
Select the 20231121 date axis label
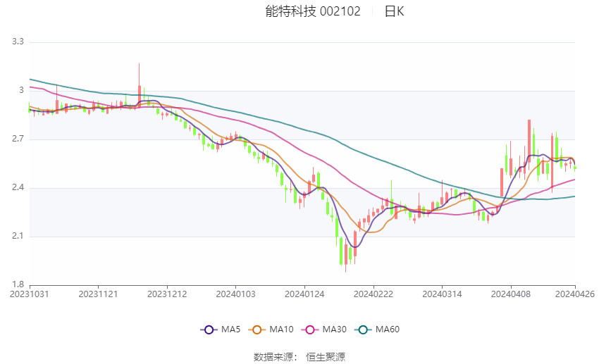click(x=98, y=294)
